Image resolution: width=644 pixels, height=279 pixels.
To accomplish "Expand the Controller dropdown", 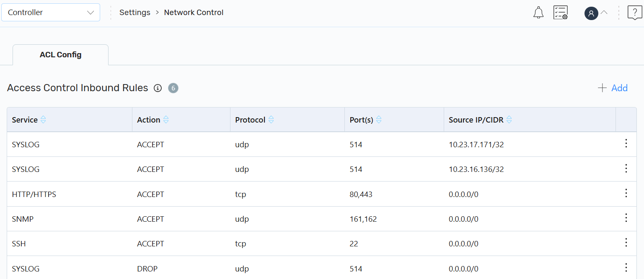I will 51,13.
